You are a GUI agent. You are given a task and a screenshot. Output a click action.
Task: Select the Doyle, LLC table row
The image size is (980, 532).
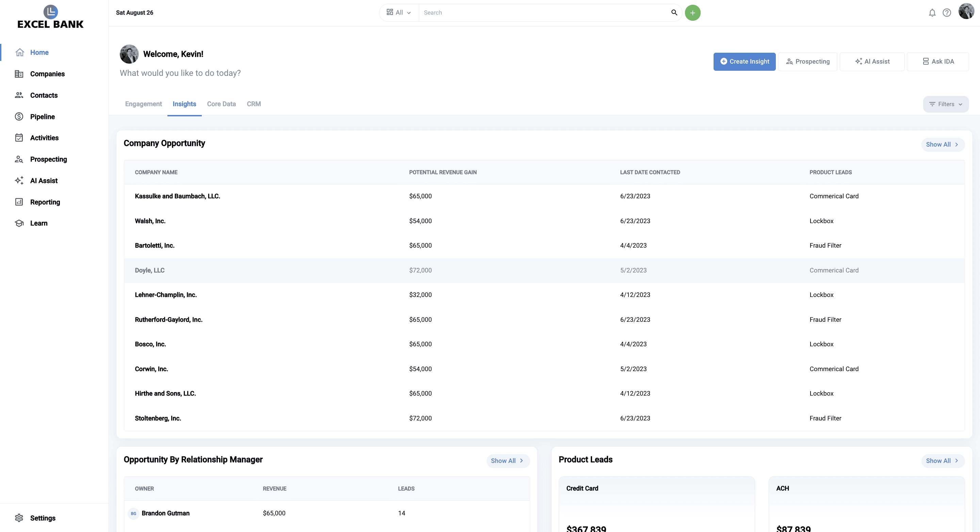click(x=544, y=270)
